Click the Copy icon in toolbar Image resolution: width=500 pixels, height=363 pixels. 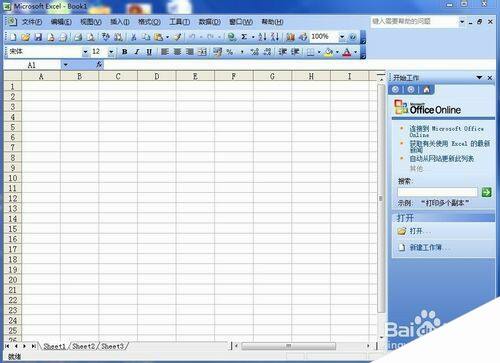coord(146,37)
